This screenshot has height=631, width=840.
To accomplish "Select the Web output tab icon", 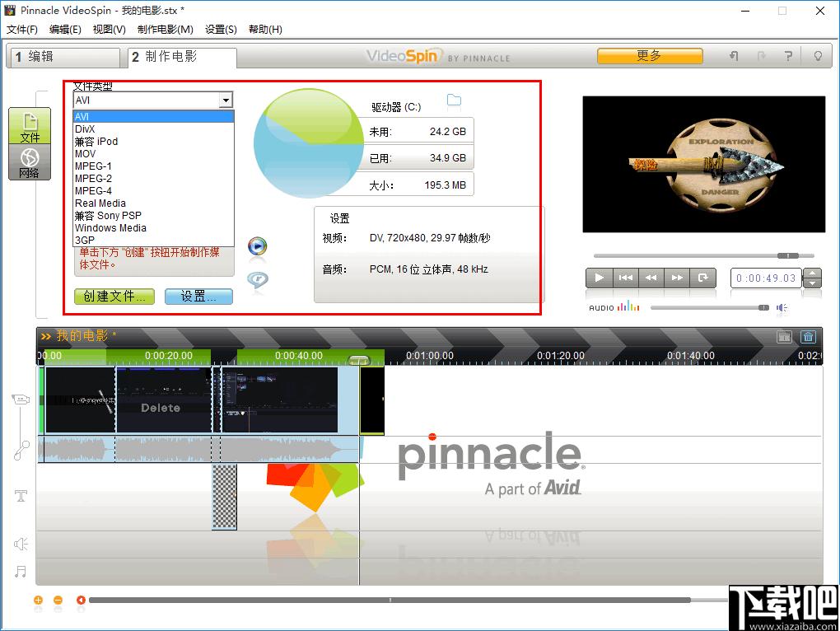I will pos(30,161).
